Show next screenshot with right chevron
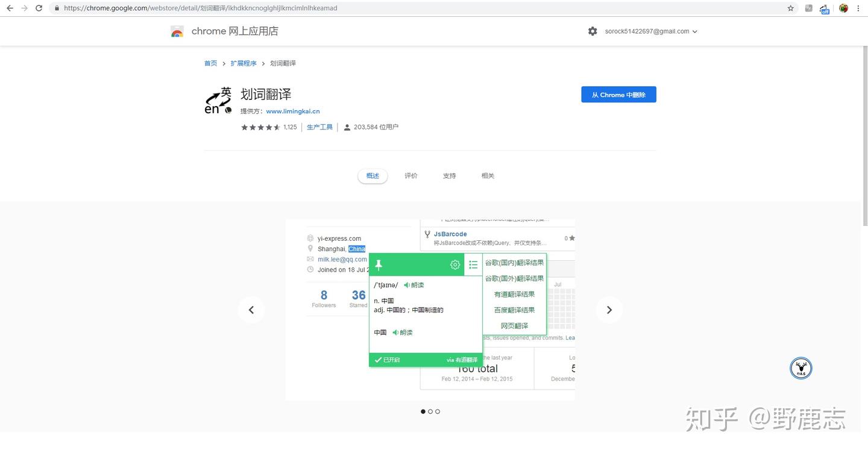The image size is (868, 454). 609,310
